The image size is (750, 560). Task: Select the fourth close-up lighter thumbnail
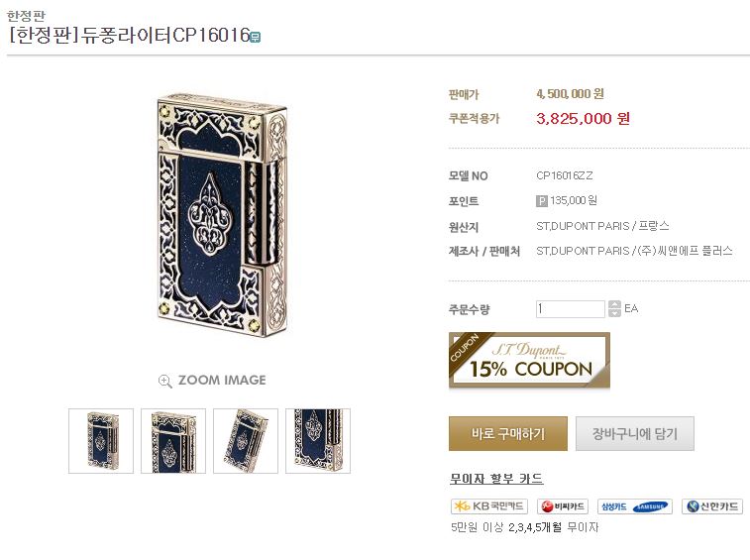tap(318, 440)
